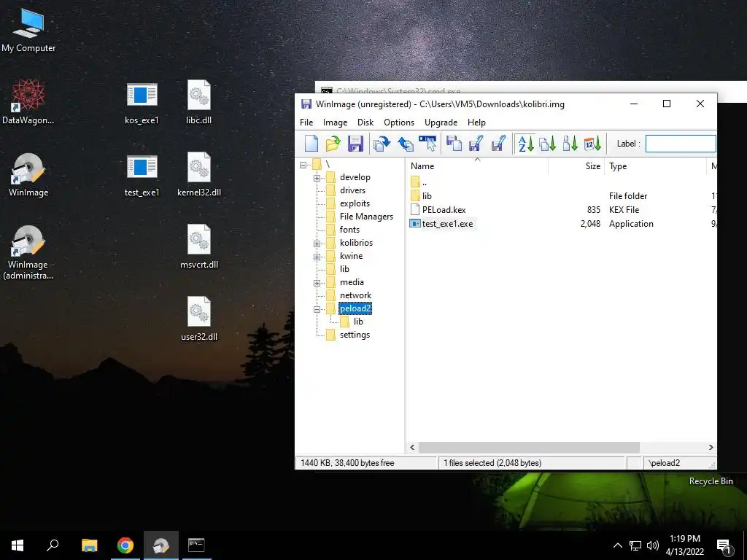The width and height of the screenshot is (747, 560).
Task: Select the kwine folder in tree
Action: click(351, 256)
